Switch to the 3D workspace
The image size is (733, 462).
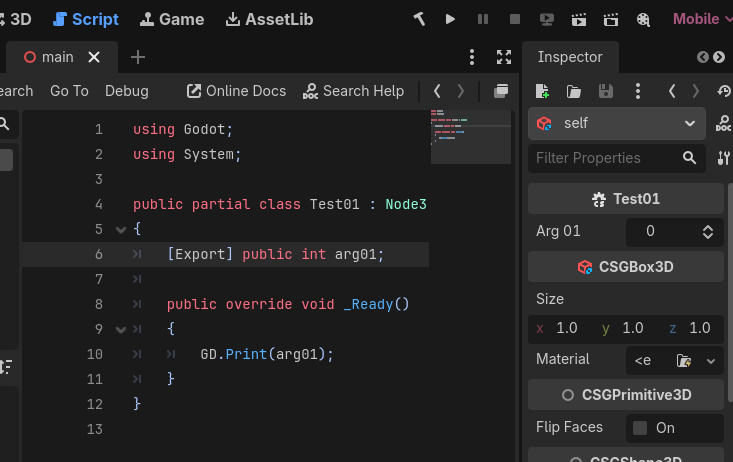coord(16,19)
